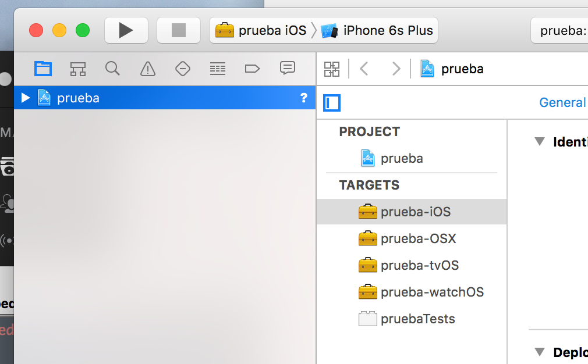Open the Report navigator speech bubble

coord(287,69)
